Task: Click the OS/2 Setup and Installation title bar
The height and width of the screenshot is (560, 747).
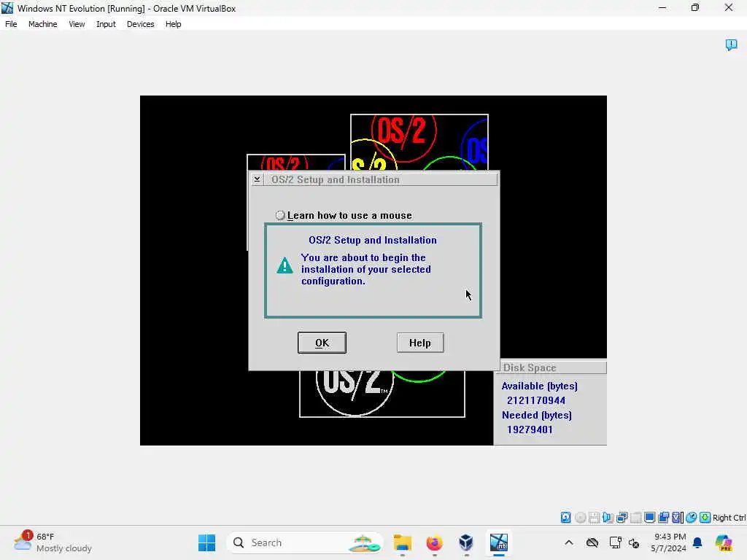Action: point(380,179)
